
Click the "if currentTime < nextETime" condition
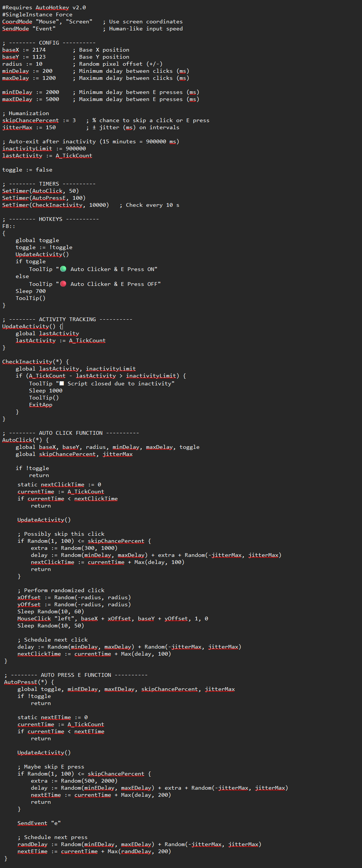tap(61, 731)
